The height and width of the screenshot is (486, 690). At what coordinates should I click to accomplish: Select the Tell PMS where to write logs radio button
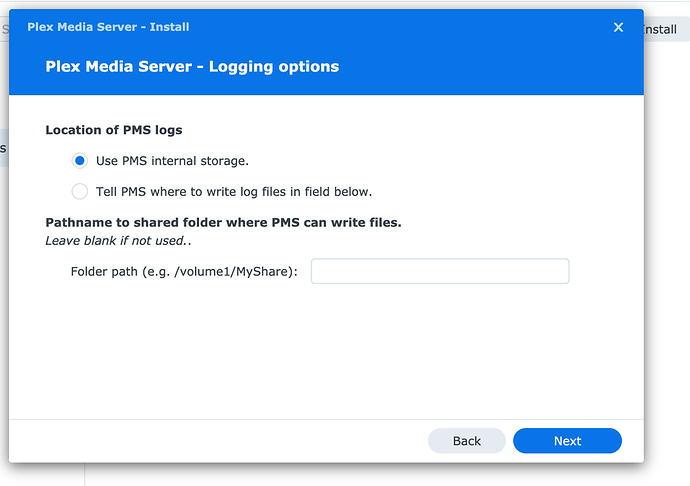[80, 191]
